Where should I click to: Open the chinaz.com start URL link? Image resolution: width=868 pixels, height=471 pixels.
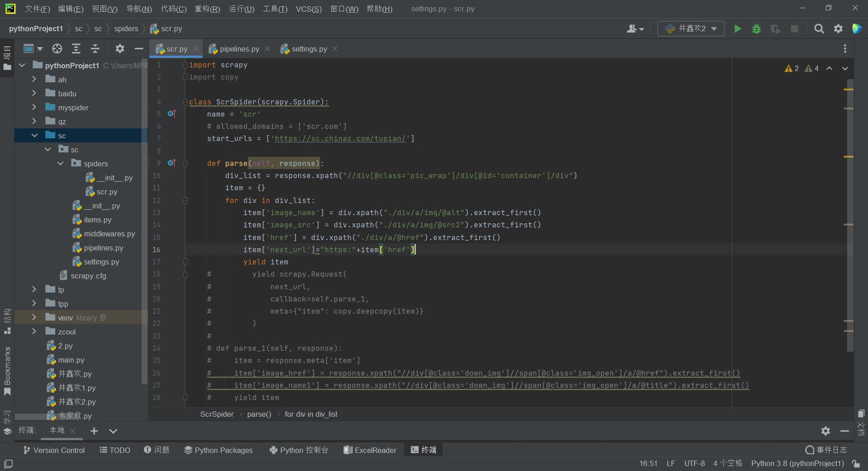coord(340,139)
